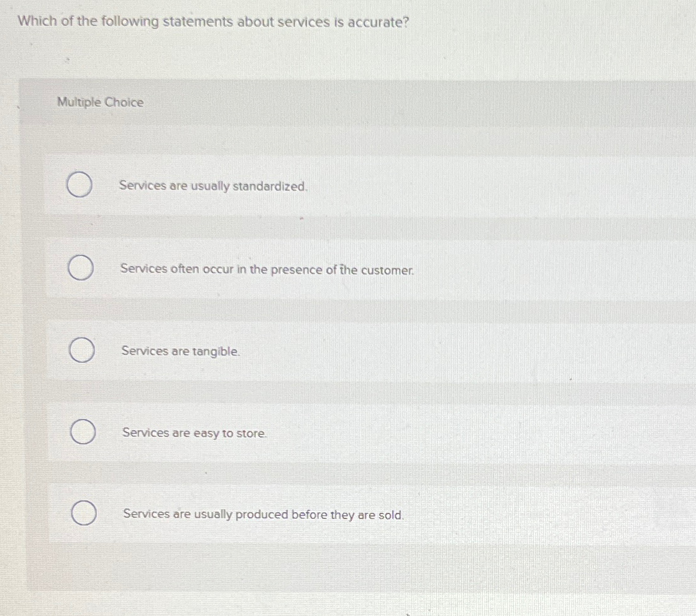
Task: Click the 'Multiple Choice' heading label
Action: click(100, 103)
